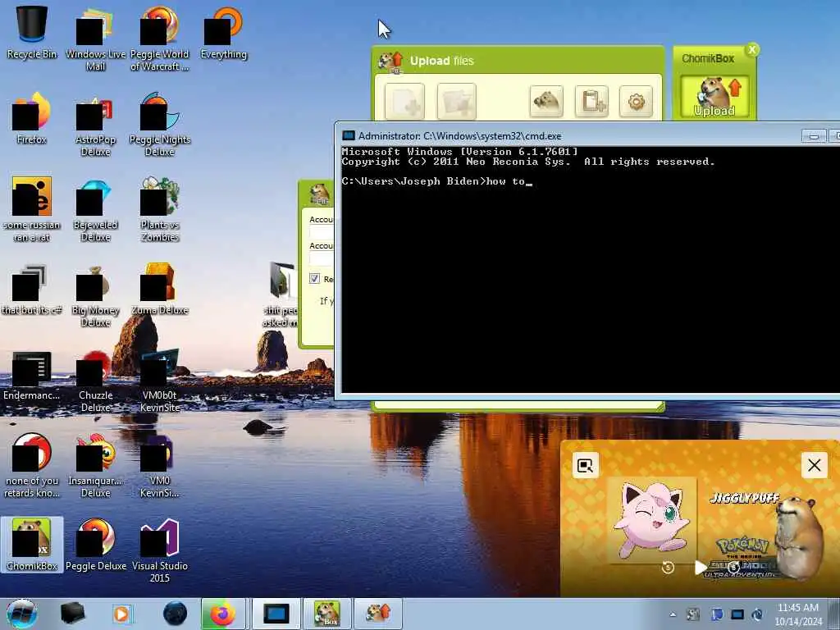Click the taskbar clock showing 11:45 AM
Viewport: 840px width, 630px height.
[797, 614]
